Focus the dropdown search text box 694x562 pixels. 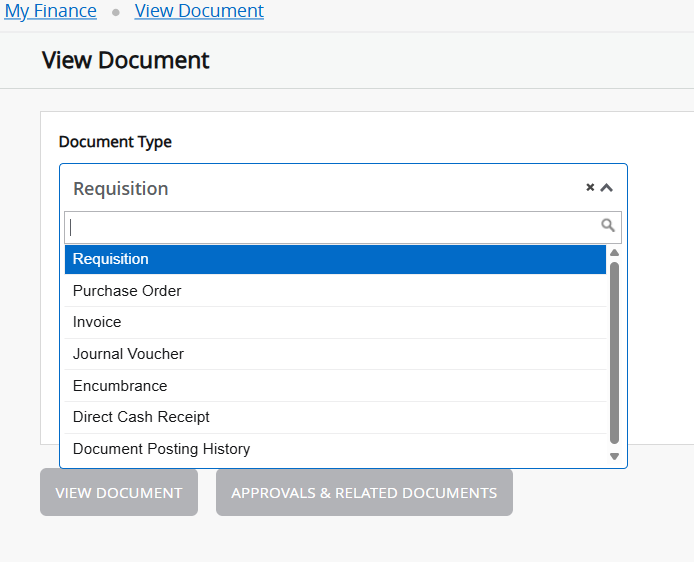click(x=330, y=227)
